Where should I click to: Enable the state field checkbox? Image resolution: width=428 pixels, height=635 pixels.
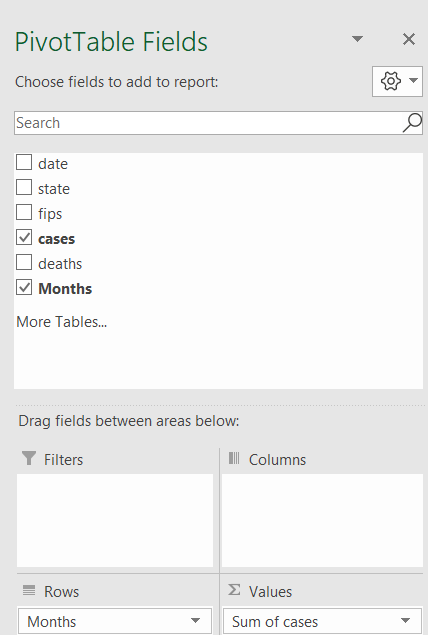point(24,188)
